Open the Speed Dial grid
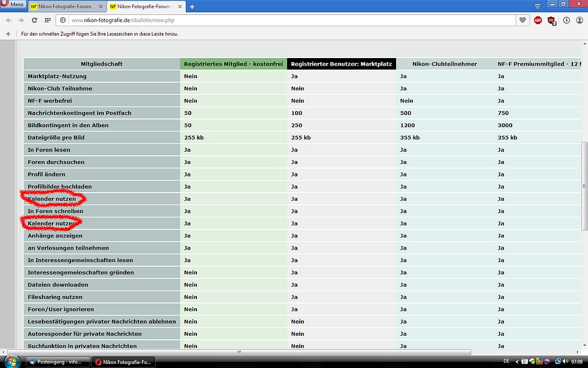 (48, 20)
